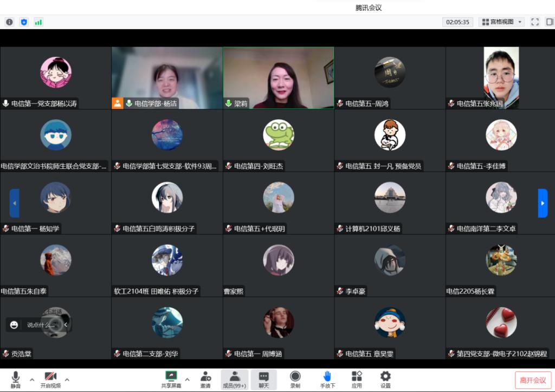The width and height of the screenshot is (555, 392).
Task: Click avatar of 曹家熙
Action: (279, 260)
